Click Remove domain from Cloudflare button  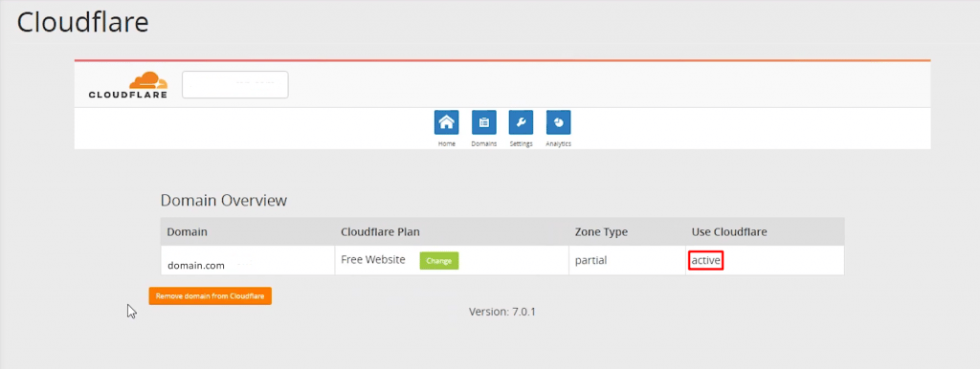click(210, 296)
